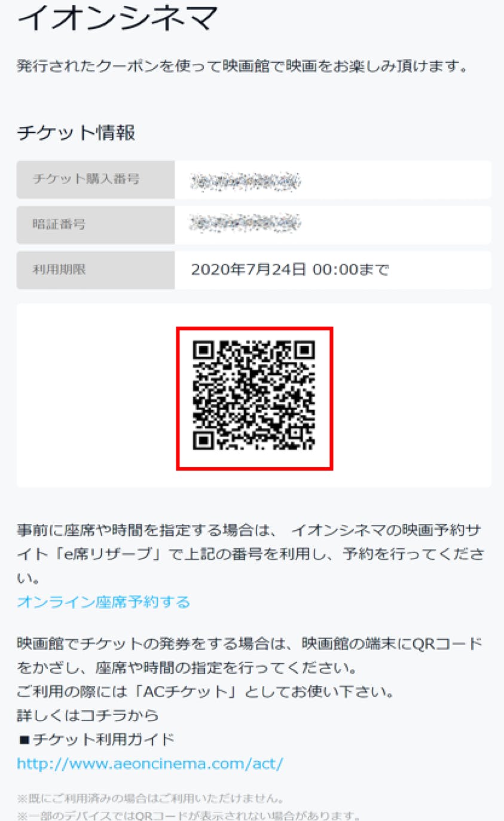Click the ■チケット利用ガイド text
Image resolution: width=504 pixels, height=821 pixels.
(96, 740)
